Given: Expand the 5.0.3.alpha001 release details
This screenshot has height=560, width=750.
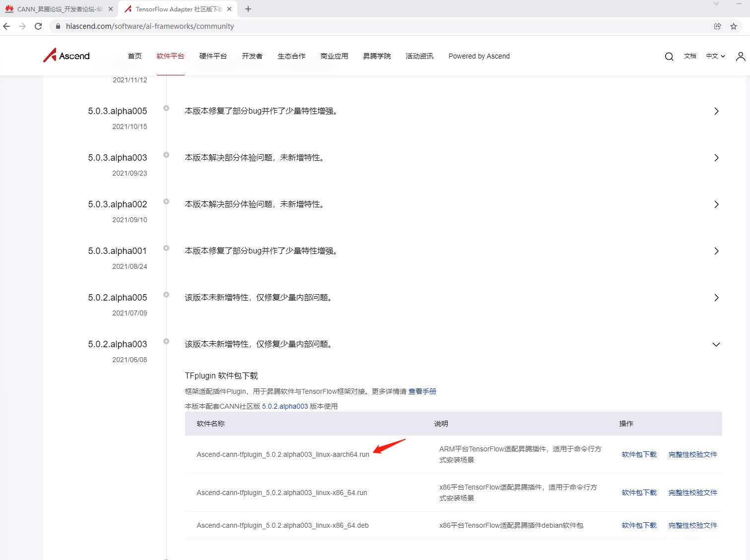Looking at the screenshot, I should click(x=716, y=251).
